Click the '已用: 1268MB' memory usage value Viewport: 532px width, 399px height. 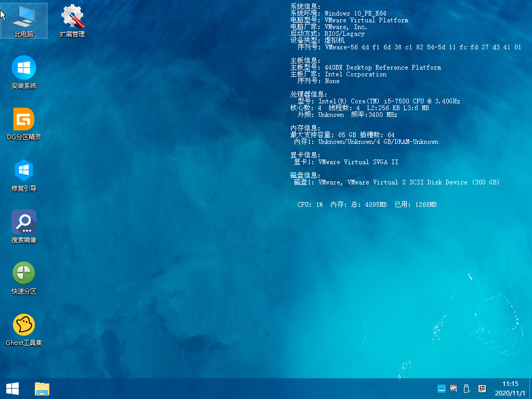click(415, 205)
